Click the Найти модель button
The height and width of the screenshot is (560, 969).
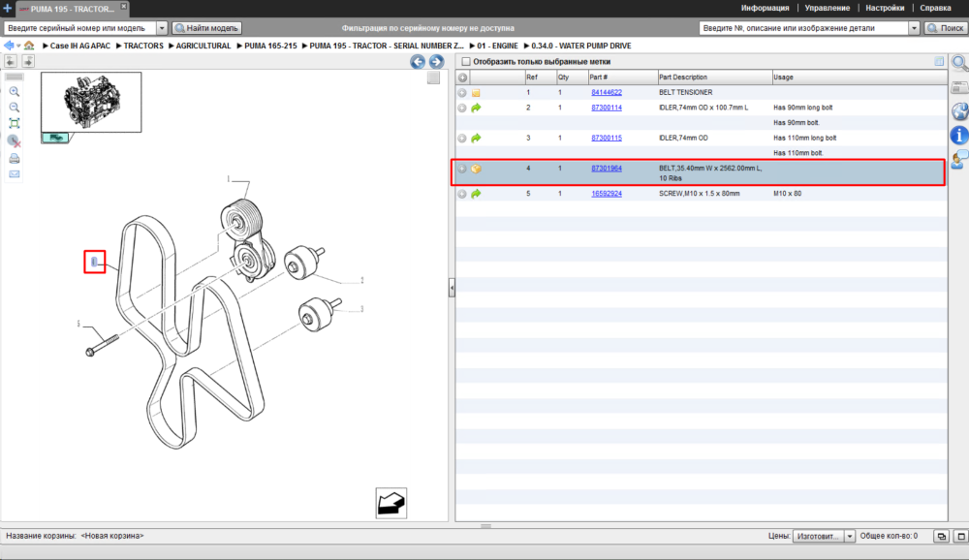(207, 28)
